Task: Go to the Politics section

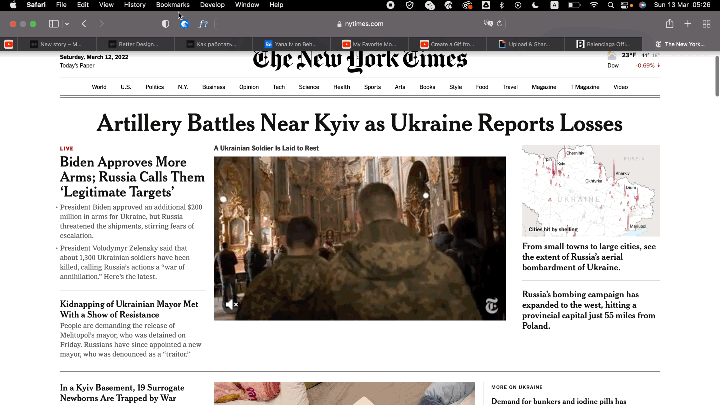Action: [155, 87]
